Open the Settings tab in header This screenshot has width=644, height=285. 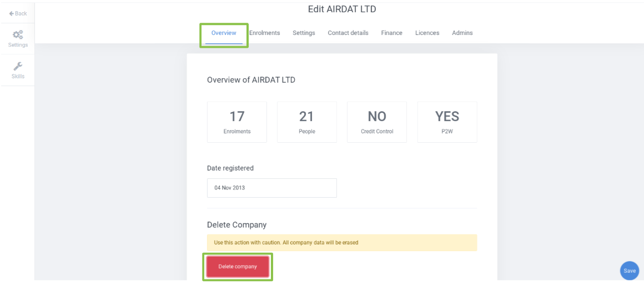pos(304,33)
